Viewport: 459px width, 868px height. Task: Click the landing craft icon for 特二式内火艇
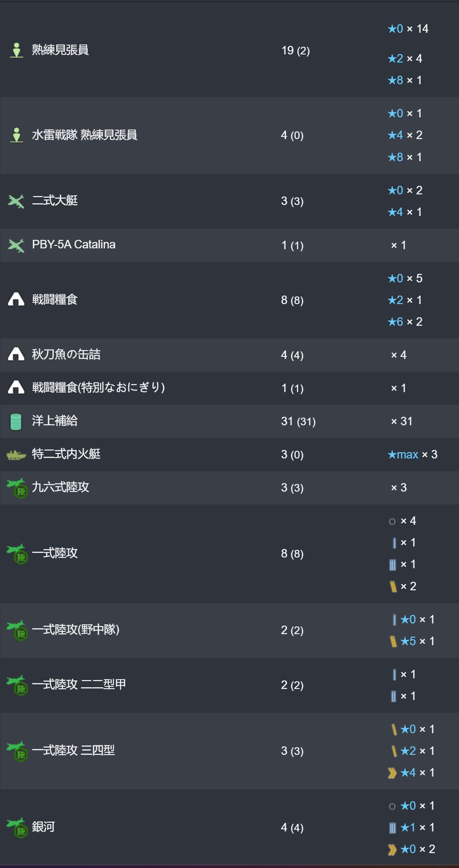[x=16, y=455]
